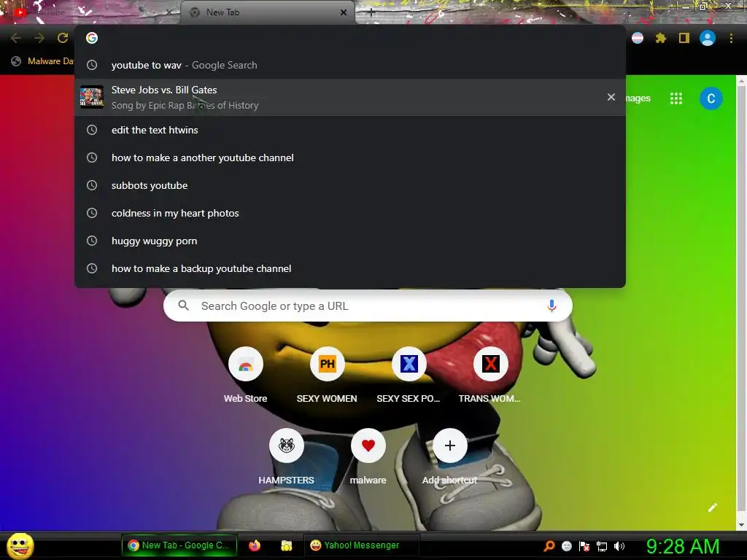Start voice search with the microphone icon
Image resolution: width=747 pixels, height=560 pixels.
[551, 306]
